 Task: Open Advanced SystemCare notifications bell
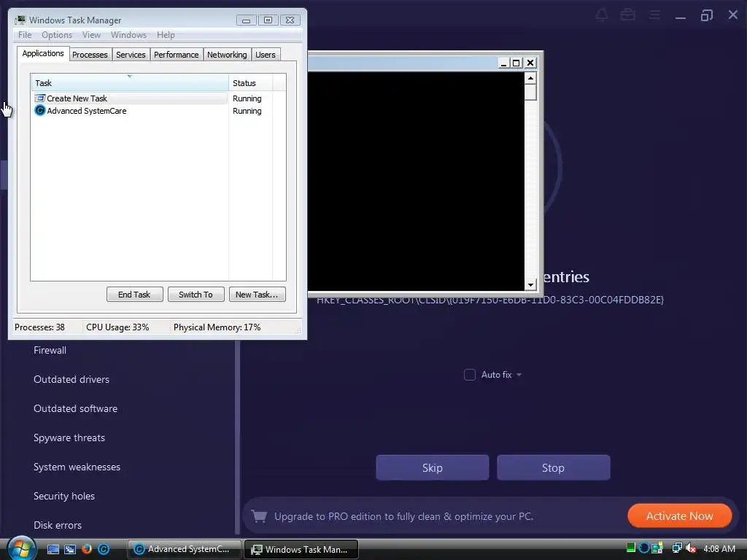pos(602,15)
